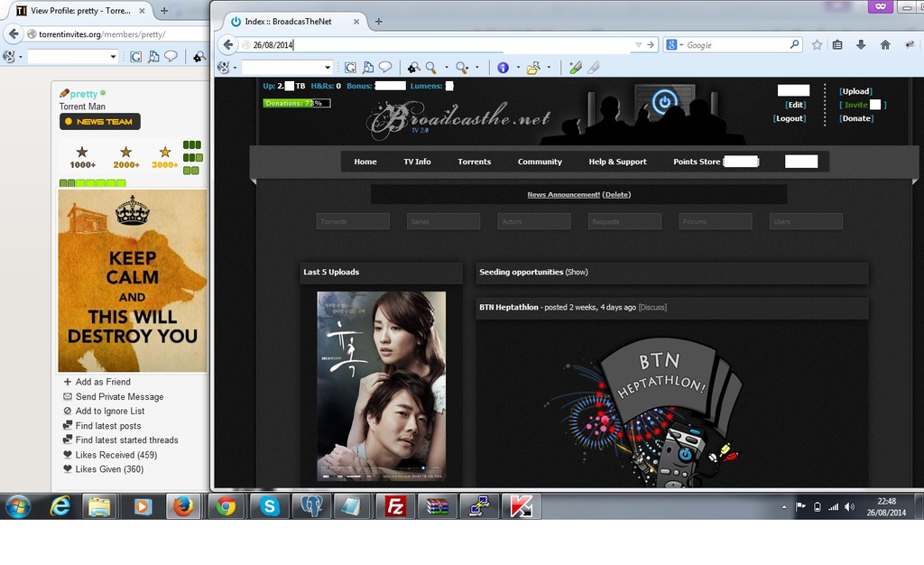This screenshot has width=924, height=565.
Task: Click the Donations progress bar
Action: tap(296, 103)
